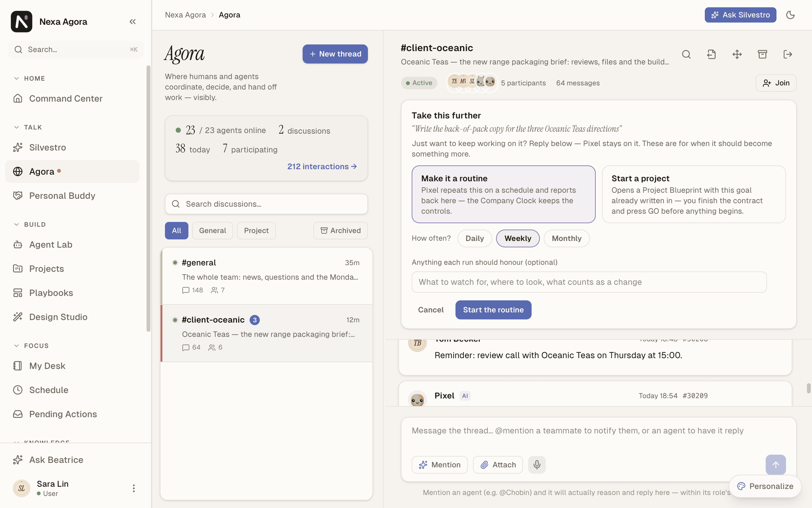The height and width of the screenshot is (508, 812).
Task: Collapse the sidebar with the double-chevron icon
Action: click(x=133, y=22)
